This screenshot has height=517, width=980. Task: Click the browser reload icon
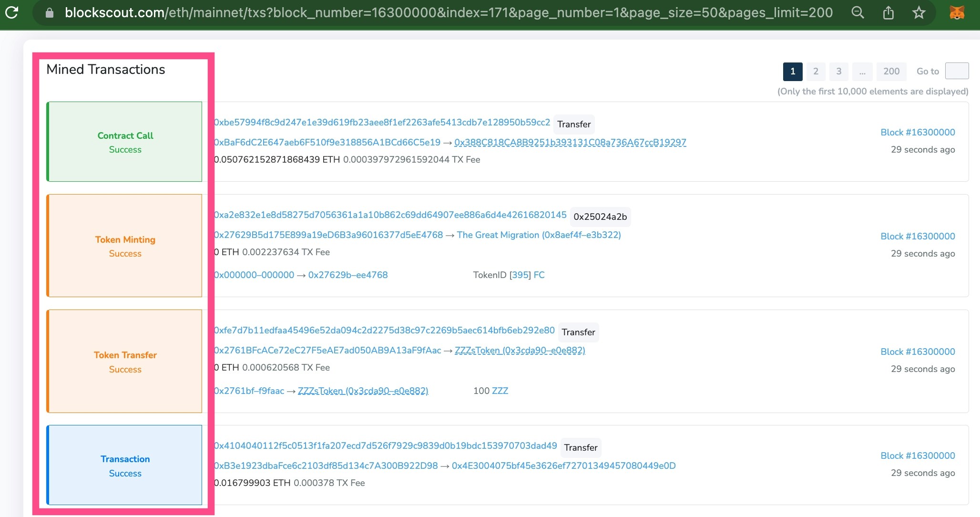click(x=12, y=12)
